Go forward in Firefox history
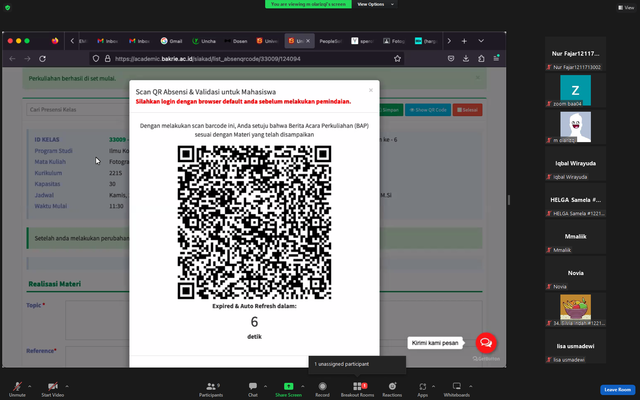640x400 pixels. tap(27, 59)
